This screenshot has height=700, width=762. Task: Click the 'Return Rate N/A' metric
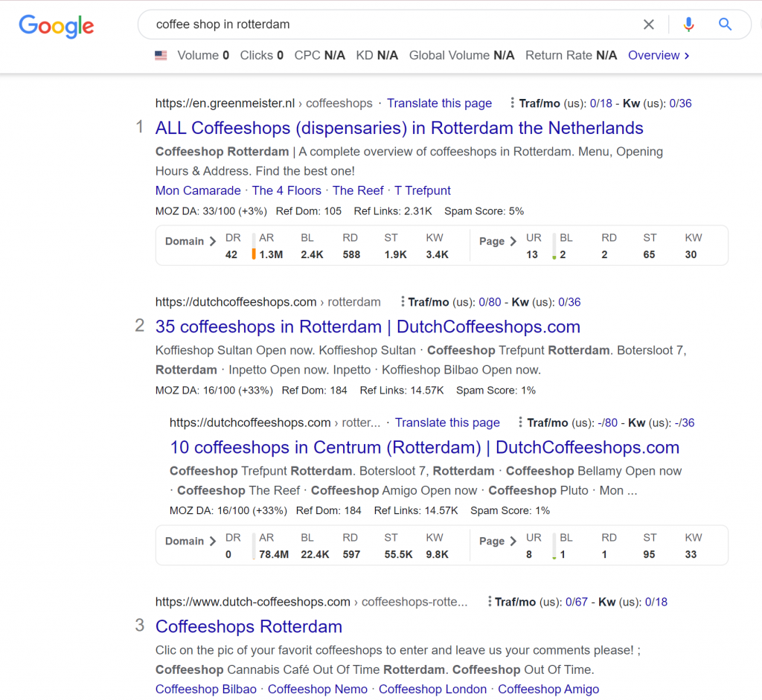571,55
